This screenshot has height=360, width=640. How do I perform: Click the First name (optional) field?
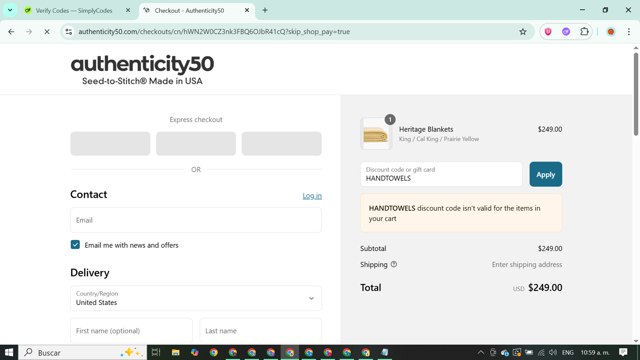tap(131, 330)
